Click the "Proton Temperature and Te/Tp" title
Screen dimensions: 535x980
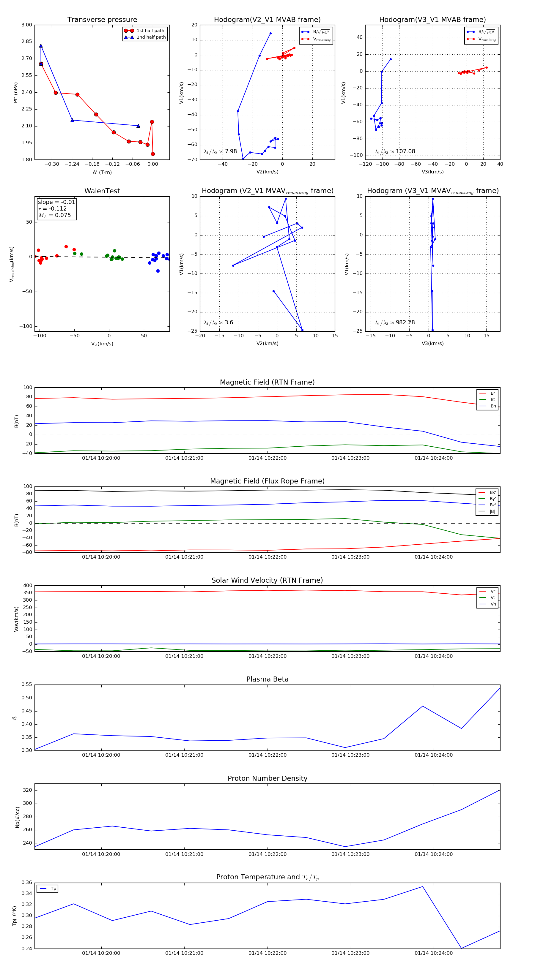click(267, 877)
